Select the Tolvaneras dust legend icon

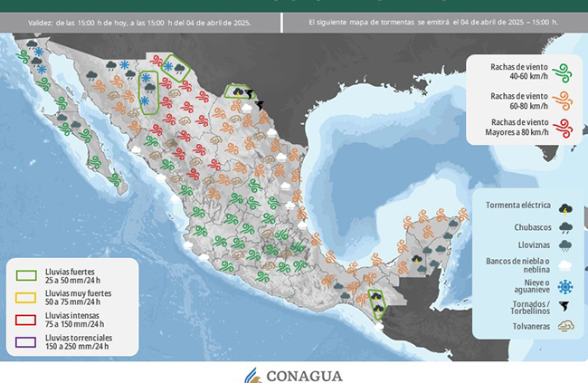565,327
